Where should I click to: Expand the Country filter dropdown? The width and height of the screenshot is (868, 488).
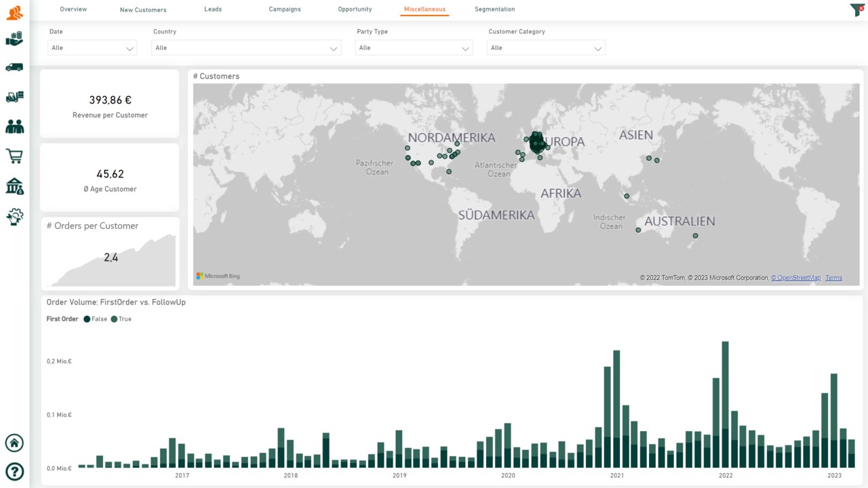pyautogui.click(x=246, y=47)
